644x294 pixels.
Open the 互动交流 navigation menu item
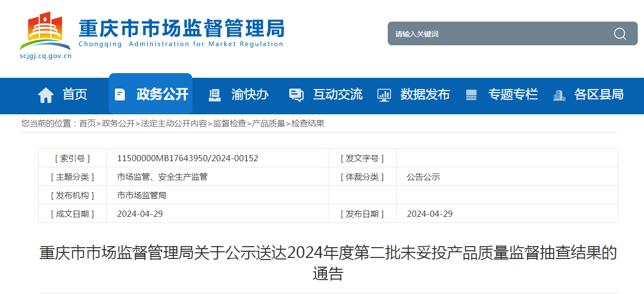point(338,95)
